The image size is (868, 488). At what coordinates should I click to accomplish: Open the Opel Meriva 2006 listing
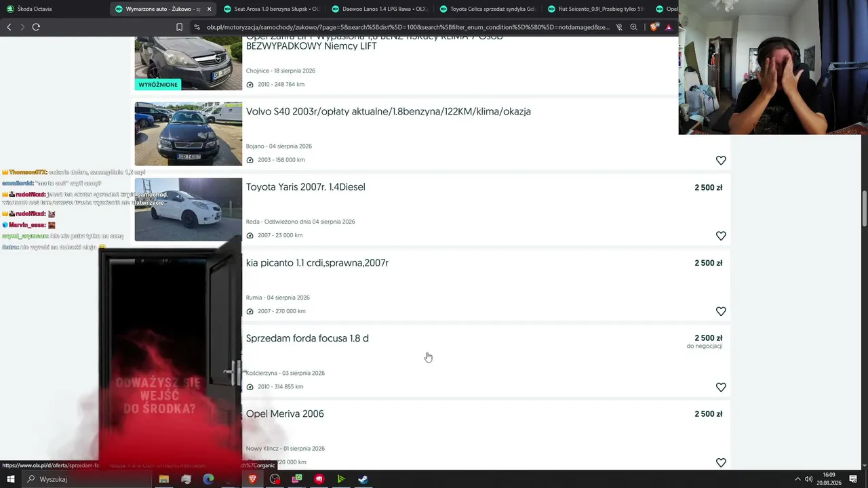coord(285,414)
